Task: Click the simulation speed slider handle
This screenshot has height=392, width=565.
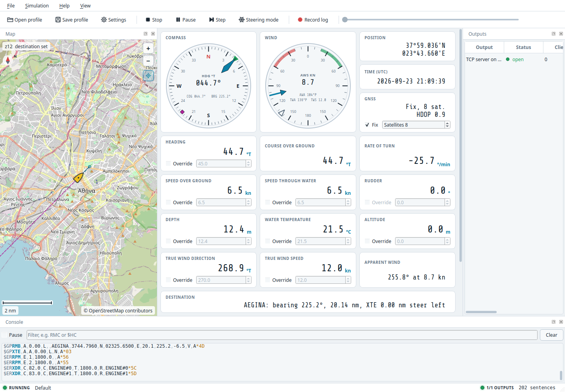Action: 345,20
